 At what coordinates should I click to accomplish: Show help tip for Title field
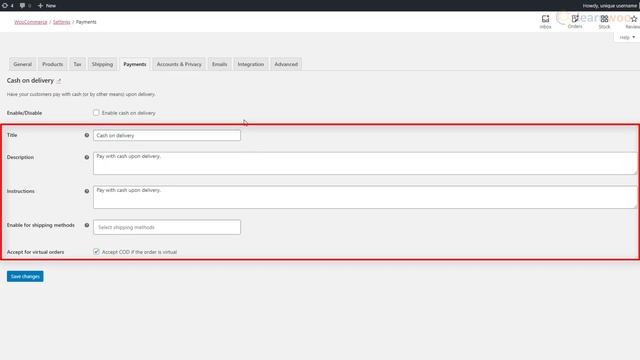(87, 135)
